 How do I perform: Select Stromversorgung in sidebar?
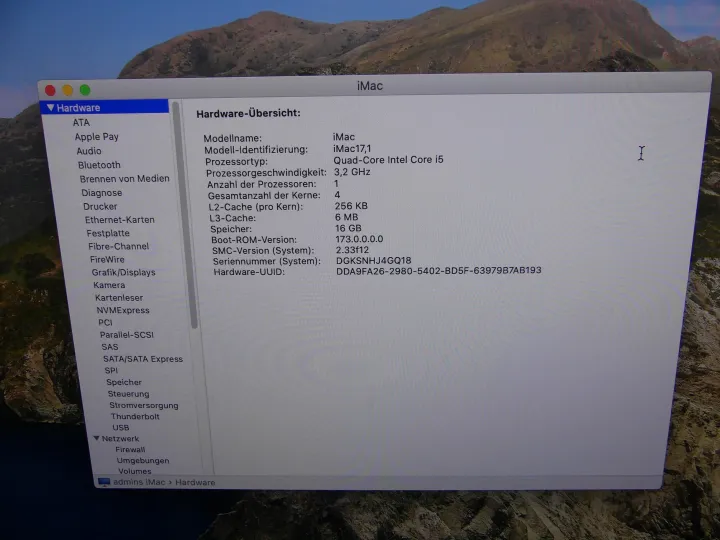click(x=144, y=405)
